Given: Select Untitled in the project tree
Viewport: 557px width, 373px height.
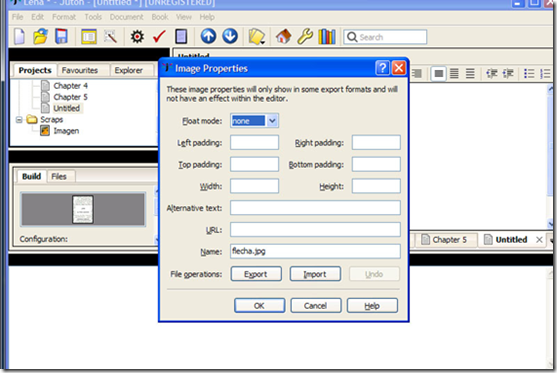Looking at the screenshot, I should 66,108.
